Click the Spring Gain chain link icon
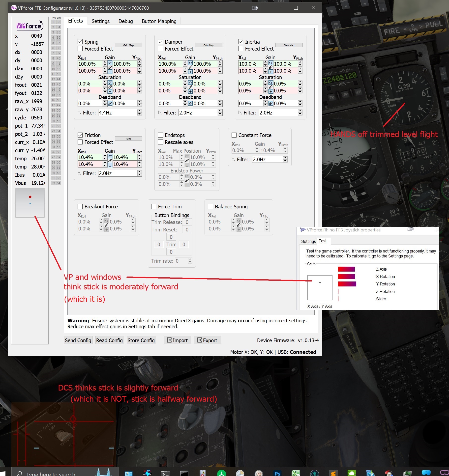This screenshot has width=449, height=476. click(x=110, y=67)
